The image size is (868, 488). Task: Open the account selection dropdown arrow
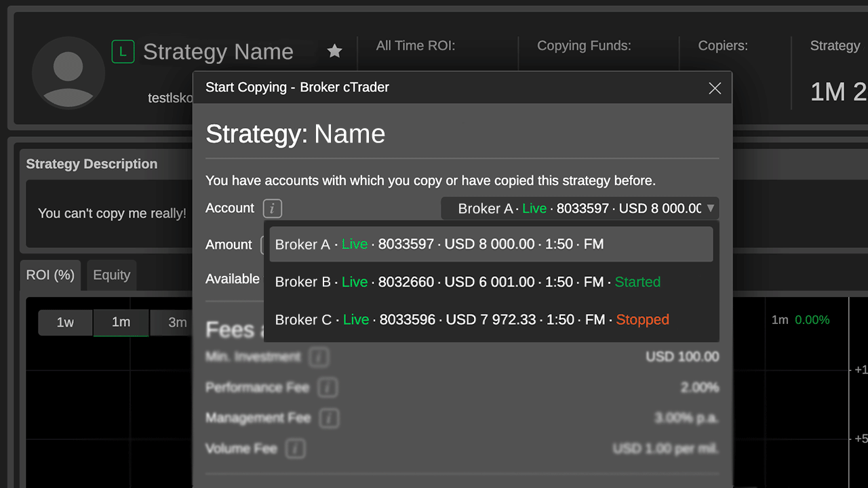tap(711, 208)
